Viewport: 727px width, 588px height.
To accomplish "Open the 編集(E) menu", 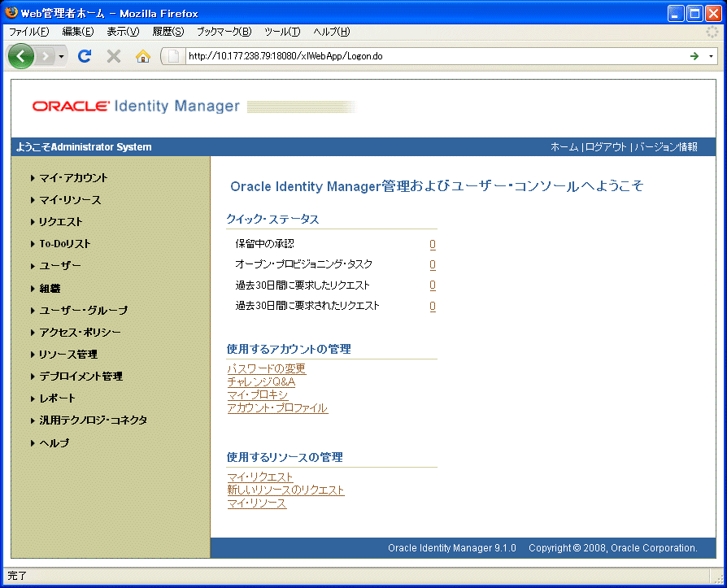I will click(78, 32).
